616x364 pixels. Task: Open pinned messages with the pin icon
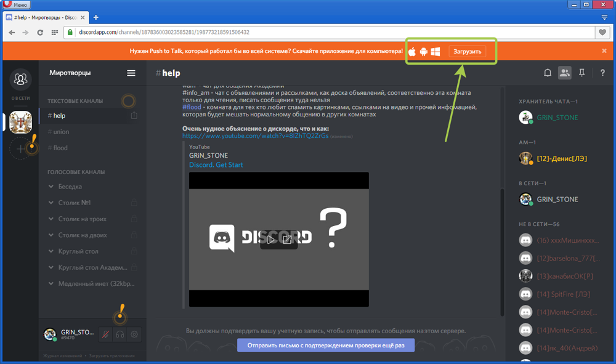[x=582, y=73]
